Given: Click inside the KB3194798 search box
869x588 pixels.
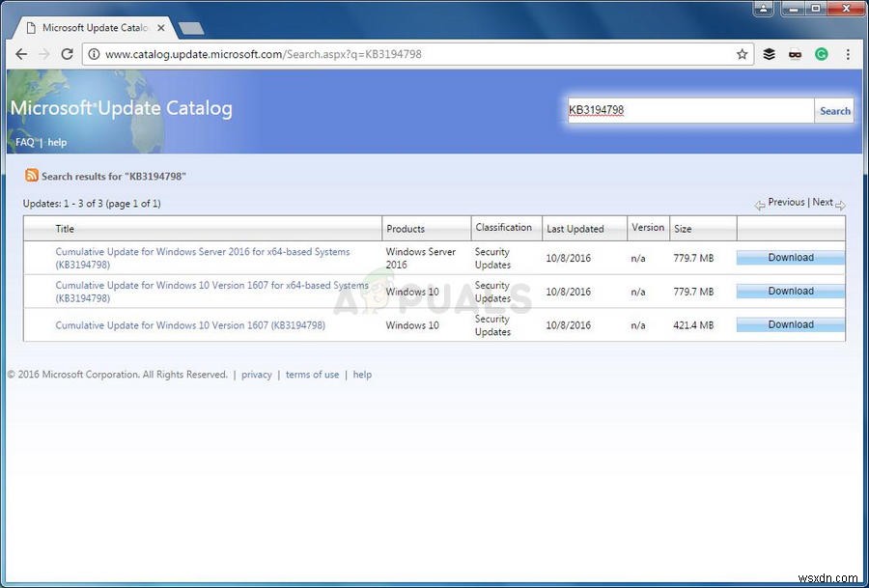Looking at the screenshot, I should pyautogui.click(x=690, y=110).
